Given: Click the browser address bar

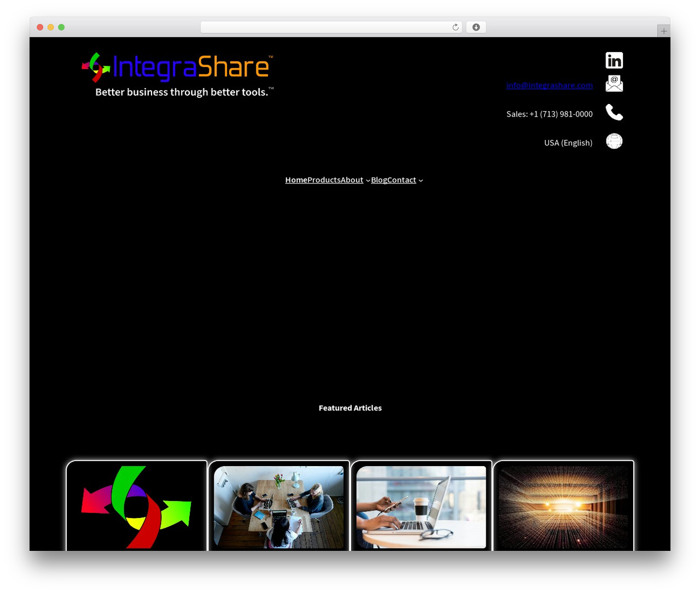Looking at the screenshot, I should click(x=331, y=27).
